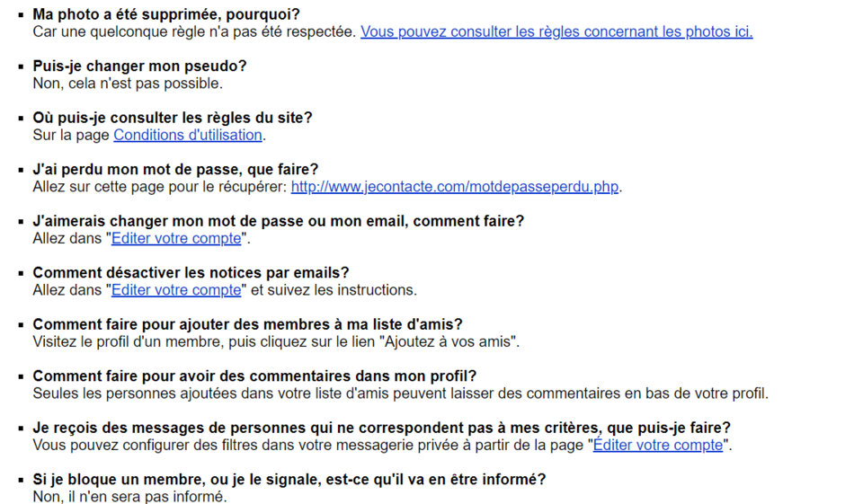Click 'Comment désactiver les notices par emails?' heading
The image size is (863, 504).
click(191, 272)
